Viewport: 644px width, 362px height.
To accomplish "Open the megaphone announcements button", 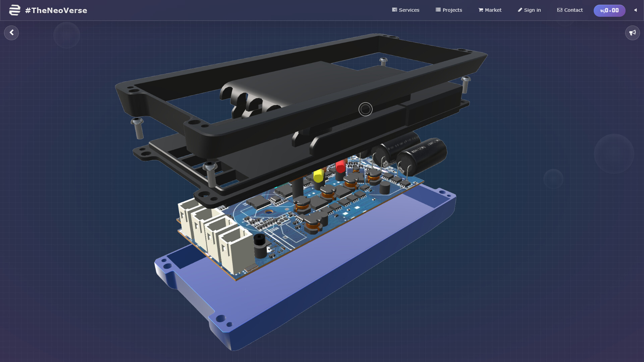I will tap(632, 33).
